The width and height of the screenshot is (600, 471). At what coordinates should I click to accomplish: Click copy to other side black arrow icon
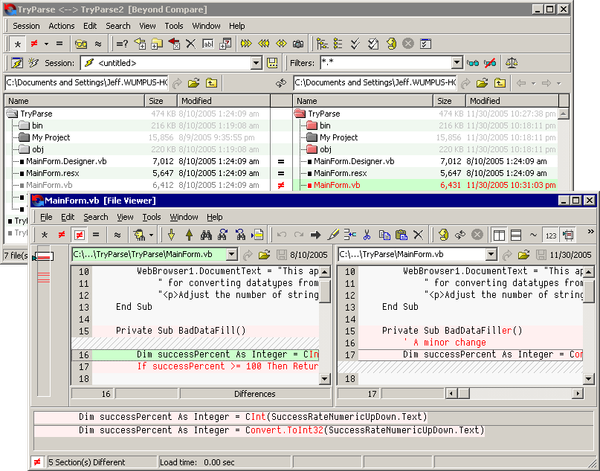[316, 235]
